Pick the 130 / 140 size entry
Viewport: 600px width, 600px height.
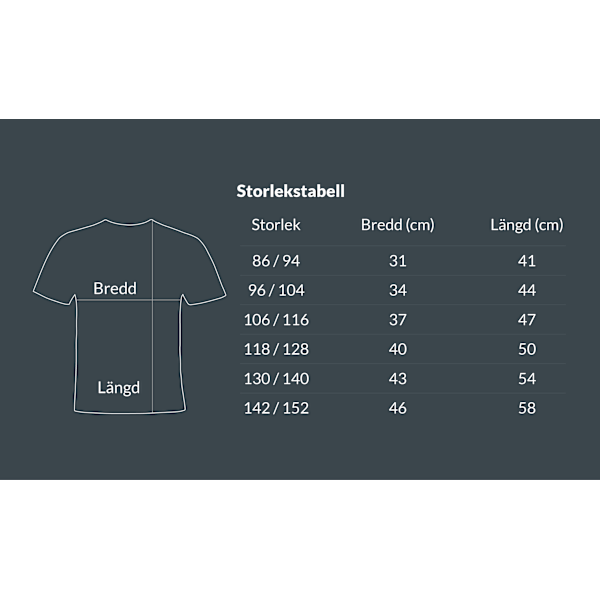coord(277,379)
